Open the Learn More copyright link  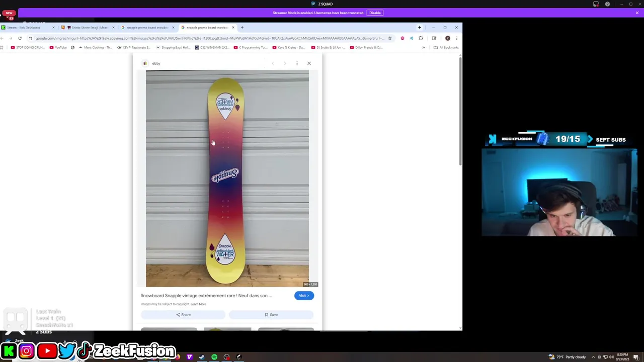coord(198,304)
